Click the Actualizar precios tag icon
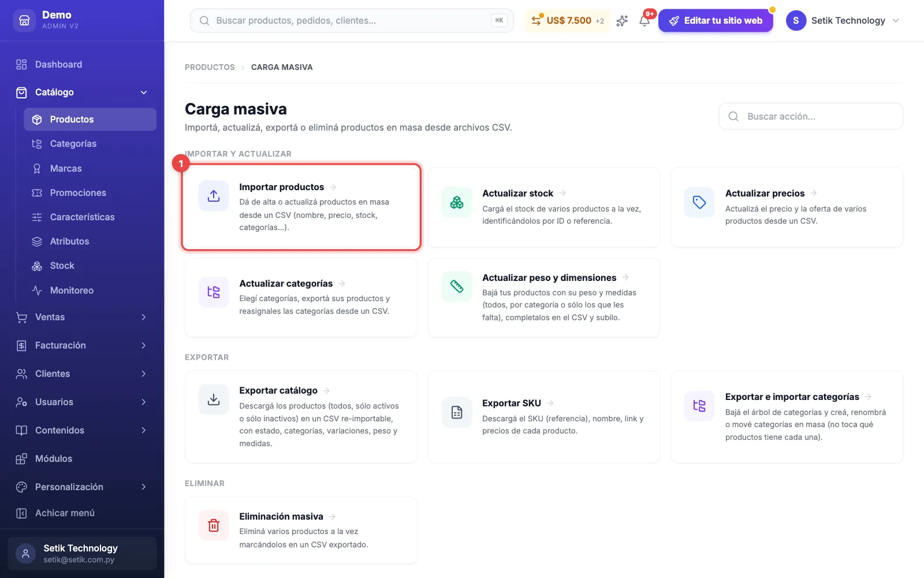The width and height of the screenshot is (924, 578). click(699, 202)
